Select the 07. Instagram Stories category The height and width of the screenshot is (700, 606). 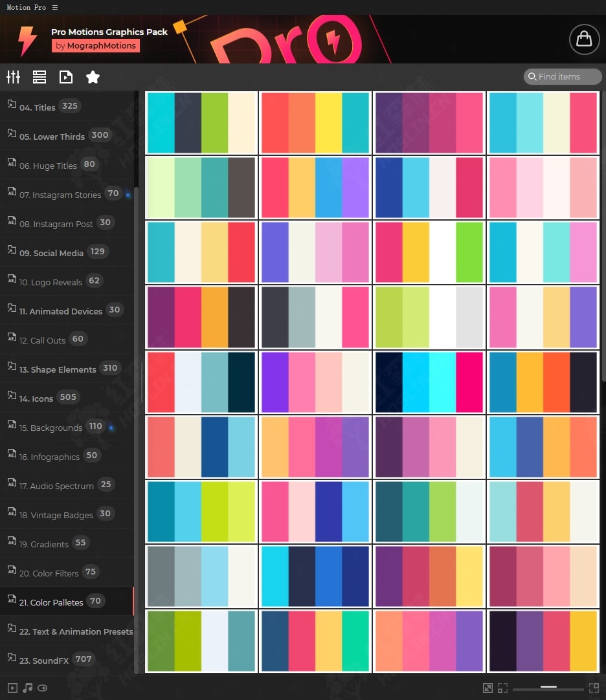[67, 193]
